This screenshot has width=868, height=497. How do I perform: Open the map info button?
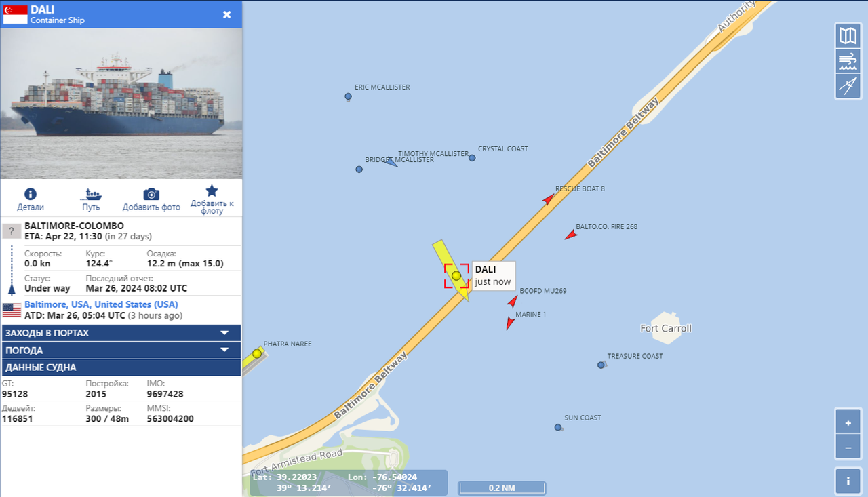pos(848,481)
